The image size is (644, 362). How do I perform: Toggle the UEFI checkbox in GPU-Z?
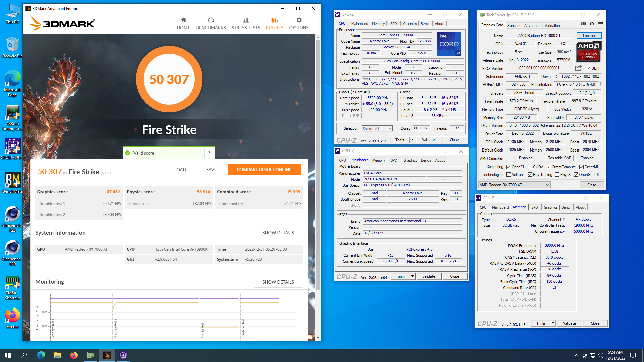click(x=588, y=68)
